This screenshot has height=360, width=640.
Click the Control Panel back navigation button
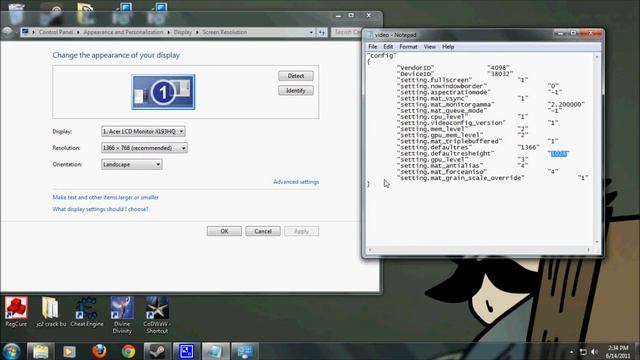pyautogui.click(x=7, y=32)
